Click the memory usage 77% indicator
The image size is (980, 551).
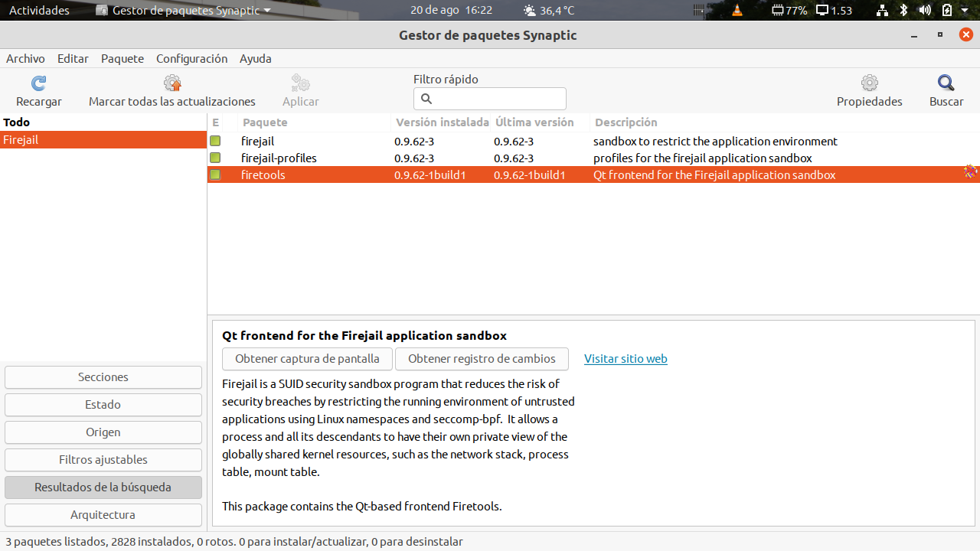pyautogui.click(x=789, y=11)
